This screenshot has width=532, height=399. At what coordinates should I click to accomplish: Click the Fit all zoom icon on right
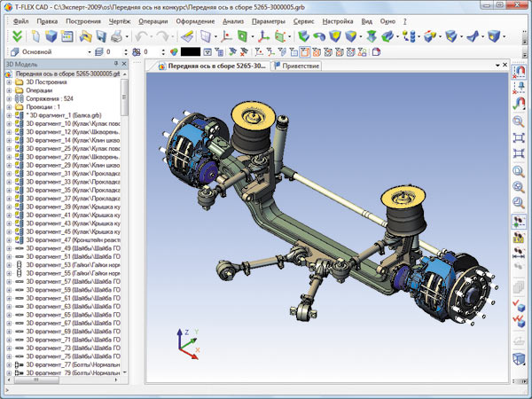(519, 137)
